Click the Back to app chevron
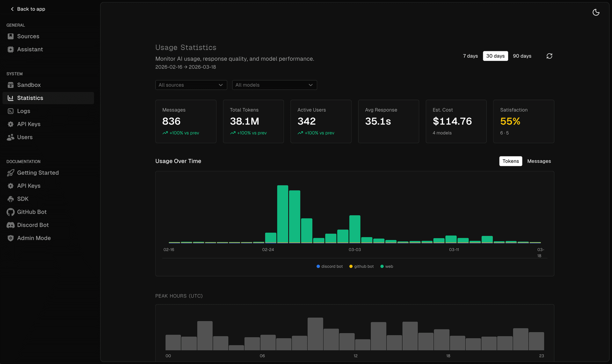Screen dimensions: 612x364 [x=12, y=9]
